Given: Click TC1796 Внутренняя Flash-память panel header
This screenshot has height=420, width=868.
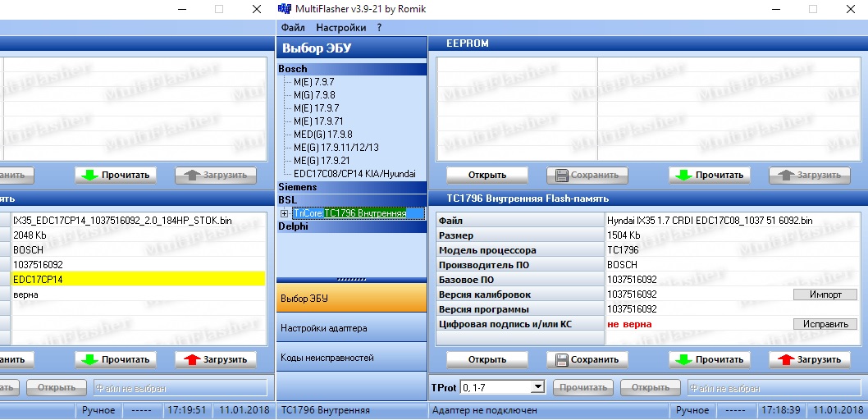Looking at the screenshot, I should [x=648, y=198].
